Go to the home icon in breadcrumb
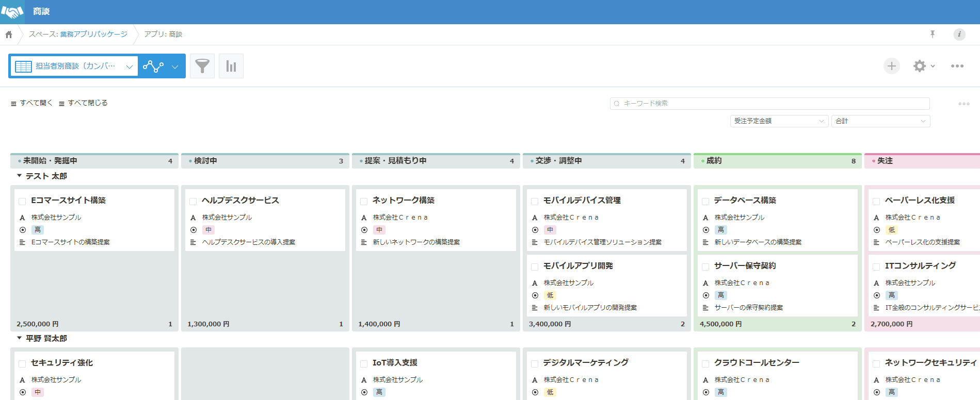Viewport: 980px width, 400px height. pyautogui.click(x=9, y=35)
